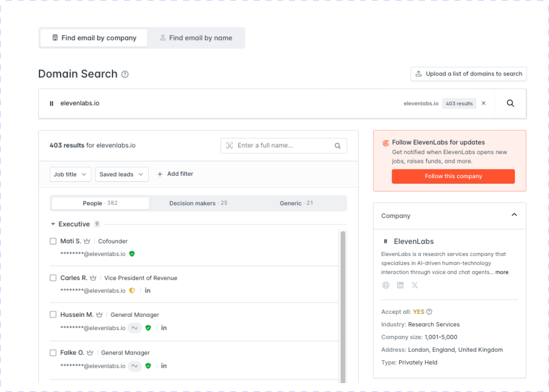Click Hussein M. LinkedIn icon
Viewport: 549px width, 392px height.
(x=164, y=328)
